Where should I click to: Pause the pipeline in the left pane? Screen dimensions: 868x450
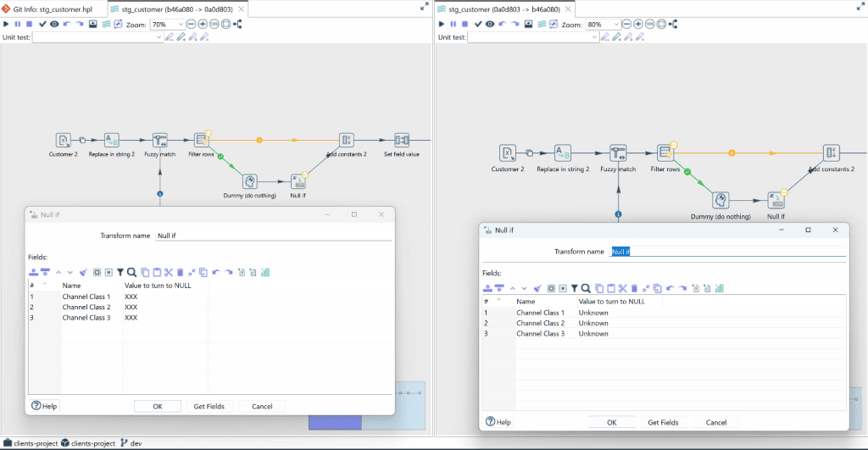point(18,24)
